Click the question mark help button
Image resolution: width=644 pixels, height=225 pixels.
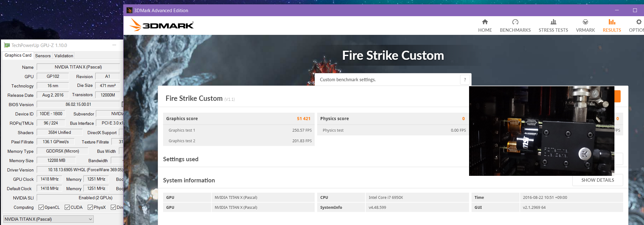[x=465, y=80]
